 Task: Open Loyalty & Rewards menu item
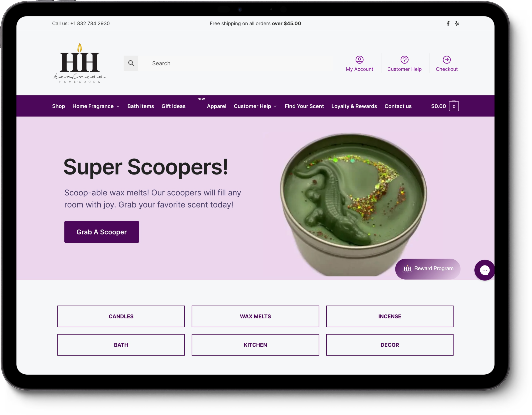pyautogui.click(x=354, y=106)
